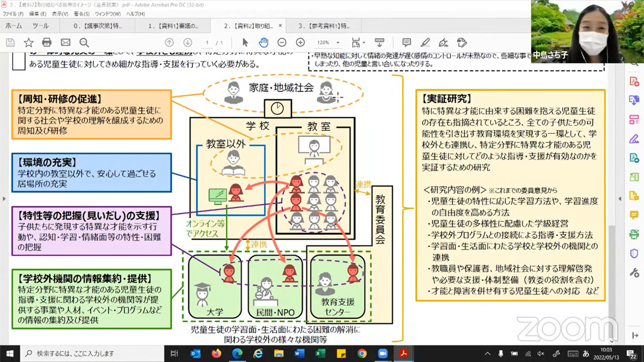
Task: Choose the Selection arrow tool
Action: 246,43
